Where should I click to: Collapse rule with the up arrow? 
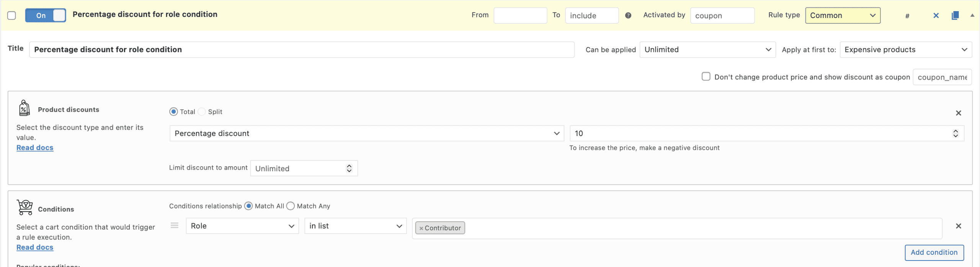tap(972, 15)
